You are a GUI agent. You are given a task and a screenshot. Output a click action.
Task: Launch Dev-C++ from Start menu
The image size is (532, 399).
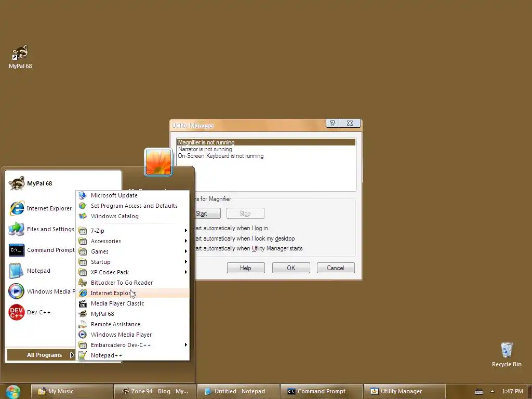[41, 312]
